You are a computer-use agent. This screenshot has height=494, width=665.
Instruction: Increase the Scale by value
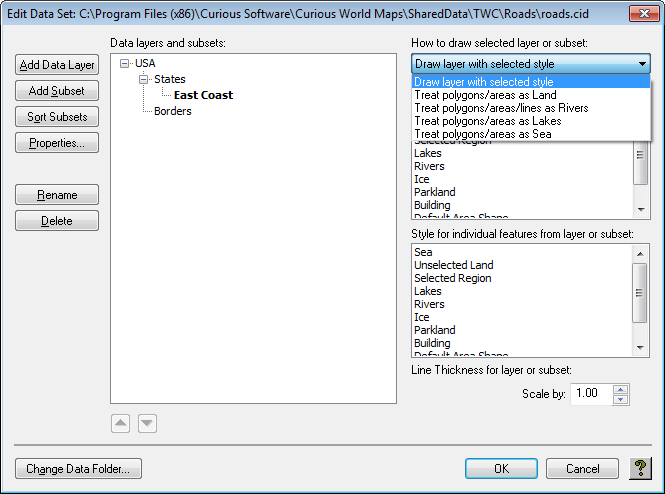coord(620,389)
